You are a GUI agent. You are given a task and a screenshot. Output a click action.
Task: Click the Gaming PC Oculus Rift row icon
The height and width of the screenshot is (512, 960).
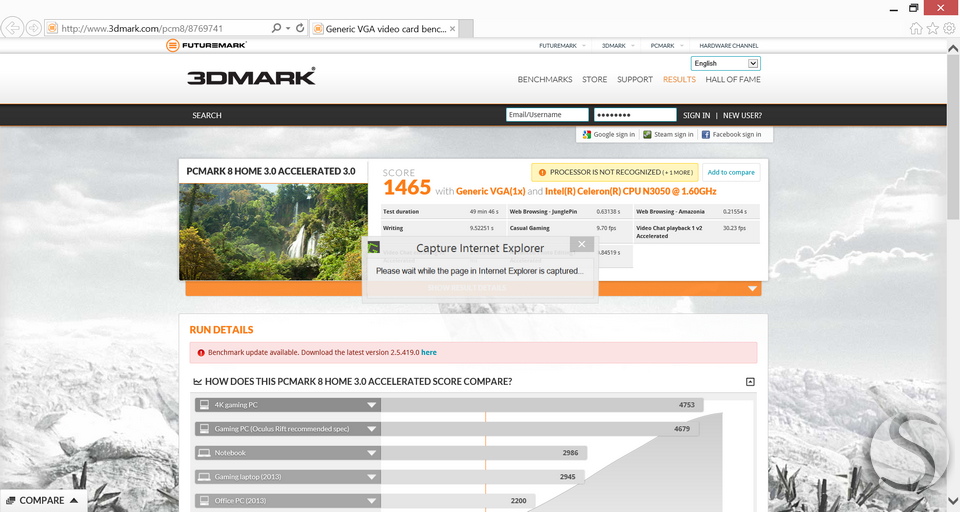(204, 429)
